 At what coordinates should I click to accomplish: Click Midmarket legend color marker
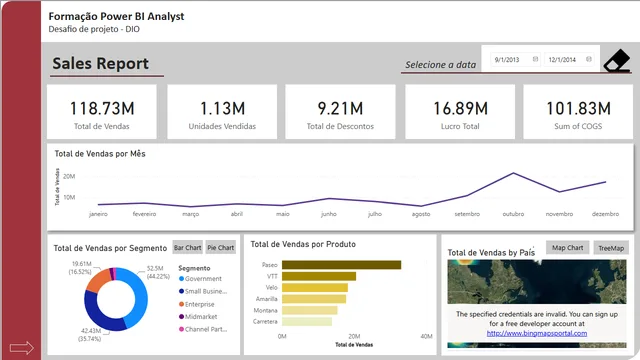point(181,316)
